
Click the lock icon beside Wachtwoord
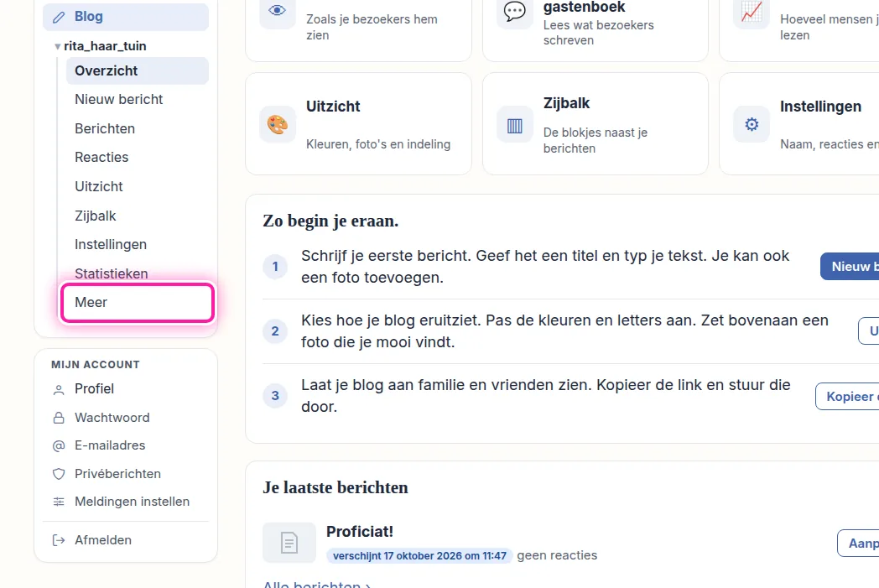click(x=59, y=419)
